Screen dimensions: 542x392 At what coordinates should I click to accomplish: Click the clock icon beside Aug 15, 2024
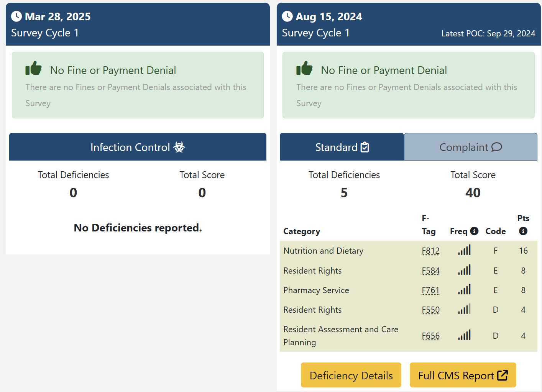(287, 16)
